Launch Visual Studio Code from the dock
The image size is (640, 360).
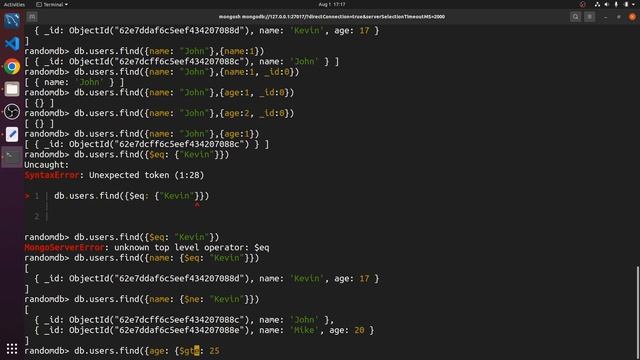pos(12,43)
